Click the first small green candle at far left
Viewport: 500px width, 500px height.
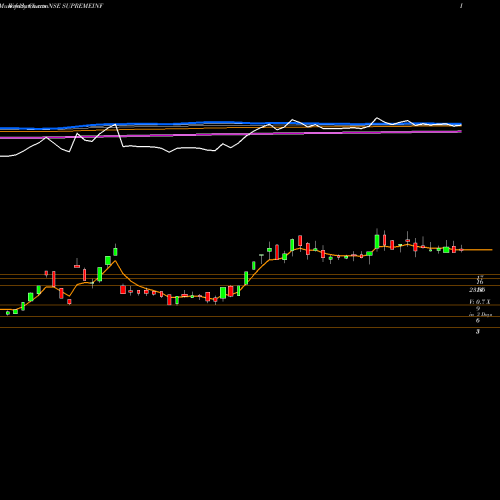point(8,313)
